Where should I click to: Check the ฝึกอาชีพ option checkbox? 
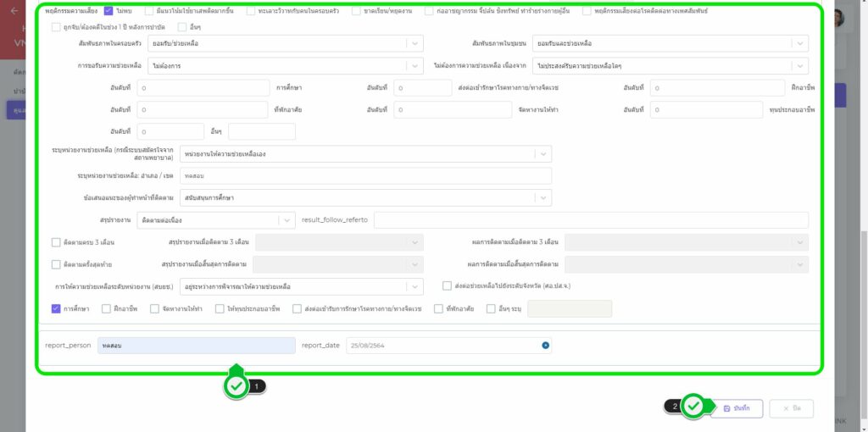click(x=106, y=309)
